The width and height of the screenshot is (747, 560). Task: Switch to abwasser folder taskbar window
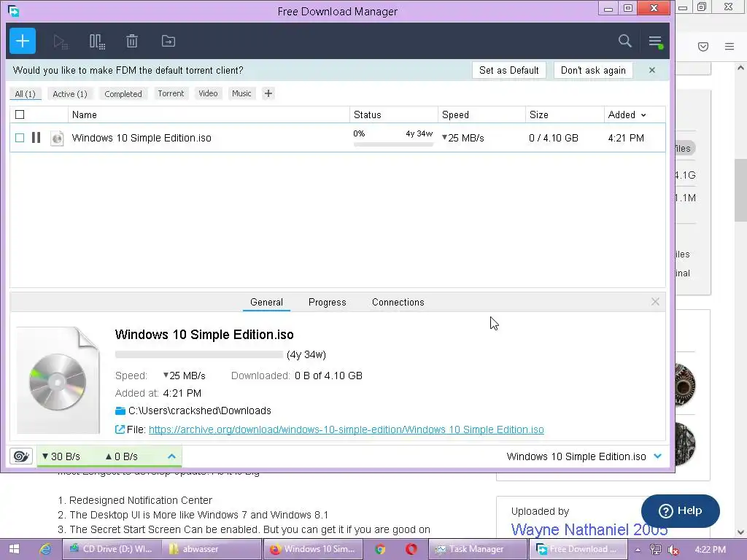point(211,549)
